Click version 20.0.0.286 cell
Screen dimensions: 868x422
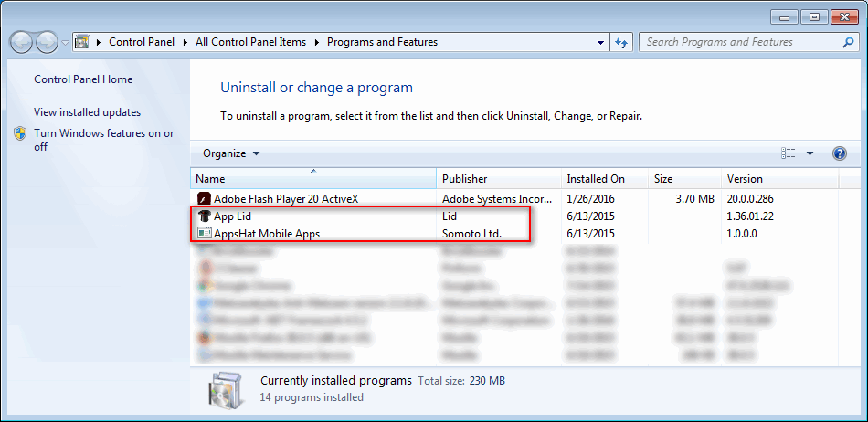[750, 198]
